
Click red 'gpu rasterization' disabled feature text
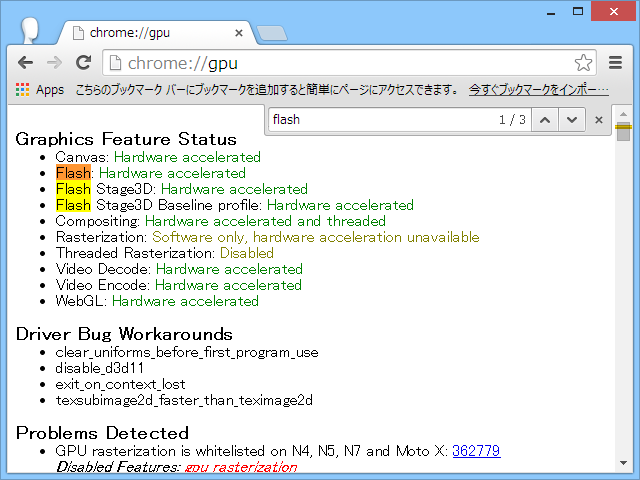pos(241,467)
